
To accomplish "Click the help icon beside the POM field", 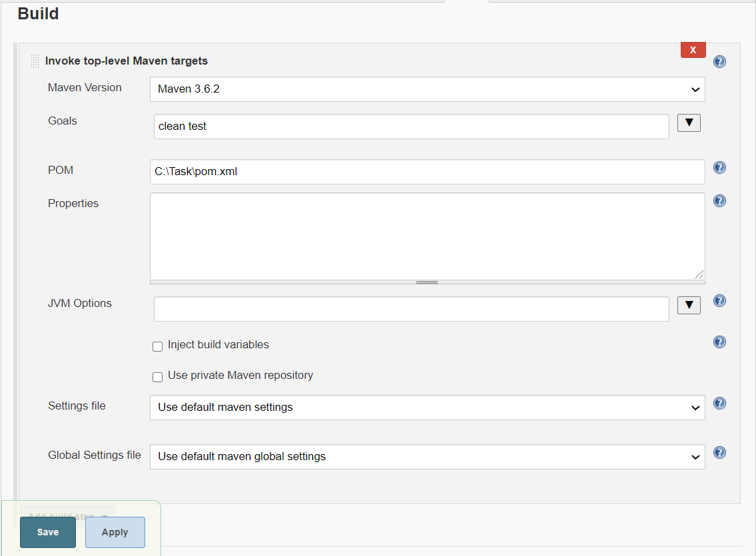I will tap(719, 168).
